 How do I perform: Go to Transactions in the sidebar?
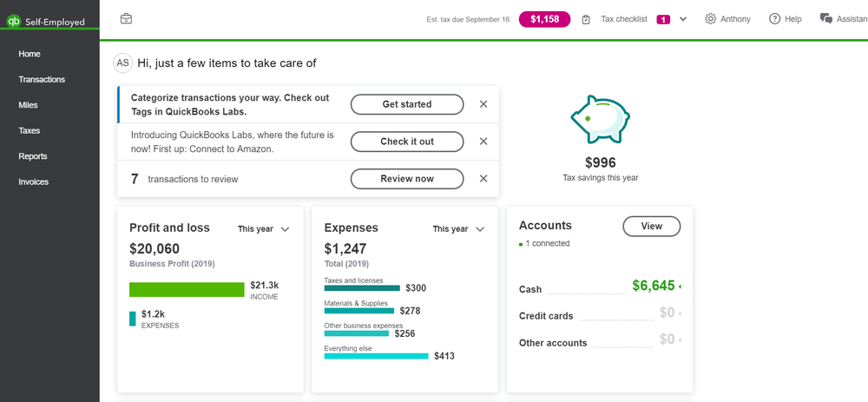point(42,80)
